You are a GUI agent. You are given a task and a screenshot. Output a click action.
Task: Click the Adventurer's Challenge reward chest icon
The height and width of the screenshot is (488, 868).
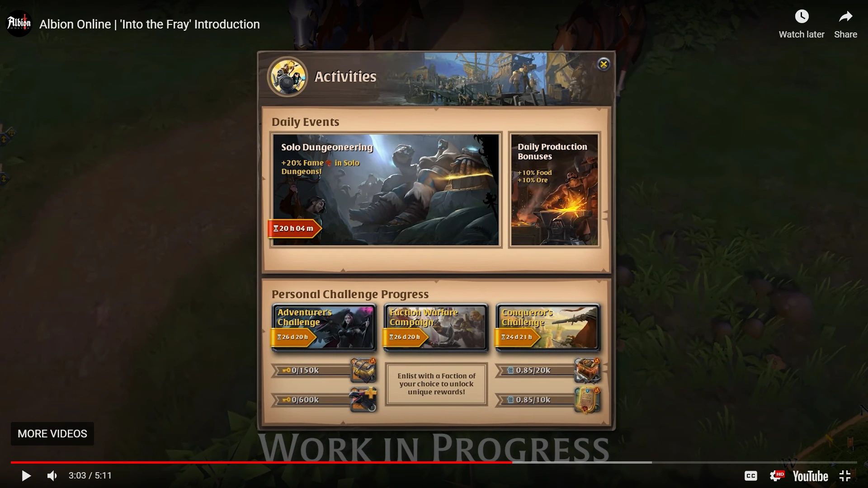(x=363, y=370)
